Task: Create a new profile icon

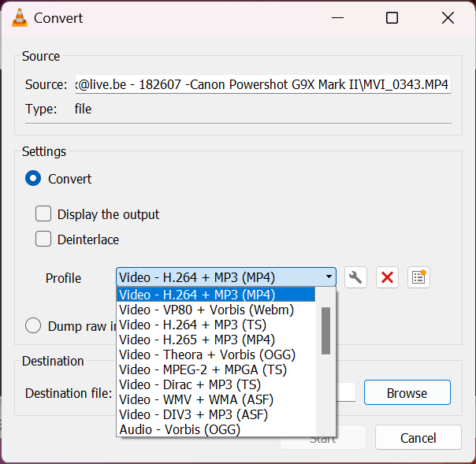Action: [x=418, y=277]
